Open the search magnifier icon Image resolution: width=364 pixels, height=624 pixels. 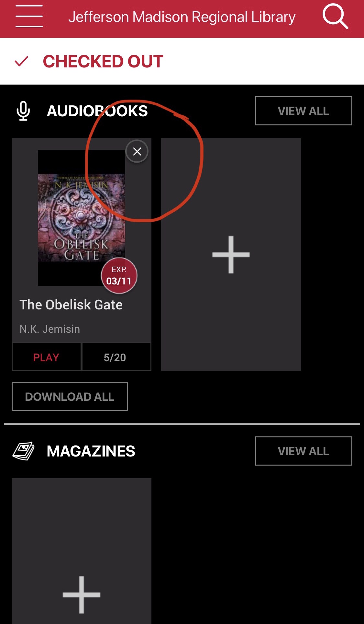(335, 16)
